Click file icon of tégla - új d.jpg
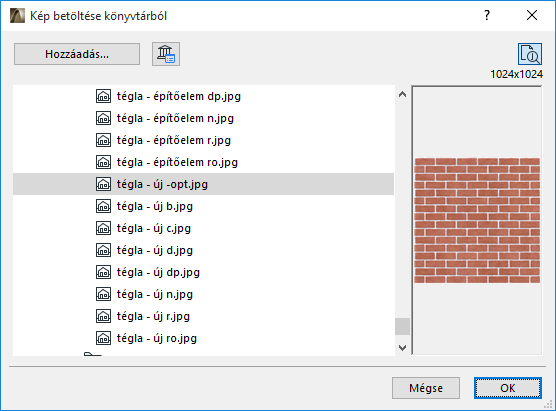556x411 pixels. tap(104, 250)
